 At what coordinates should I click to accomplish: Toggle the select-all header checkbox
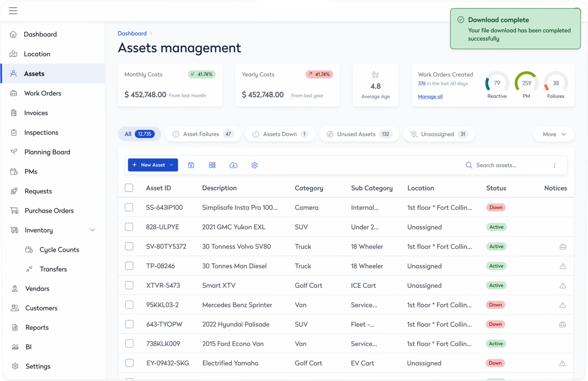tap(129, 188)
